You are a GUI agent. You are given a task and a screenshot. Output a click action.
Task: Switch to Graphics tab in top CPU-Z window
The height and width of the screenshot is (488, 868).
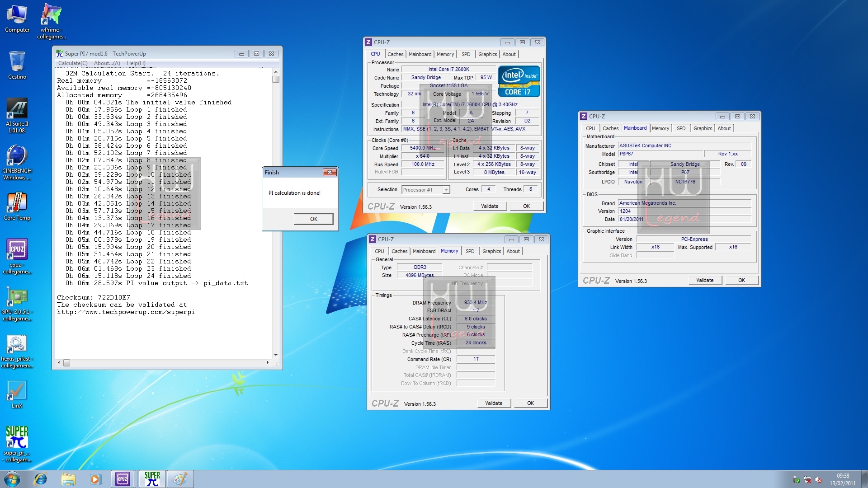(x=487, y=54)
